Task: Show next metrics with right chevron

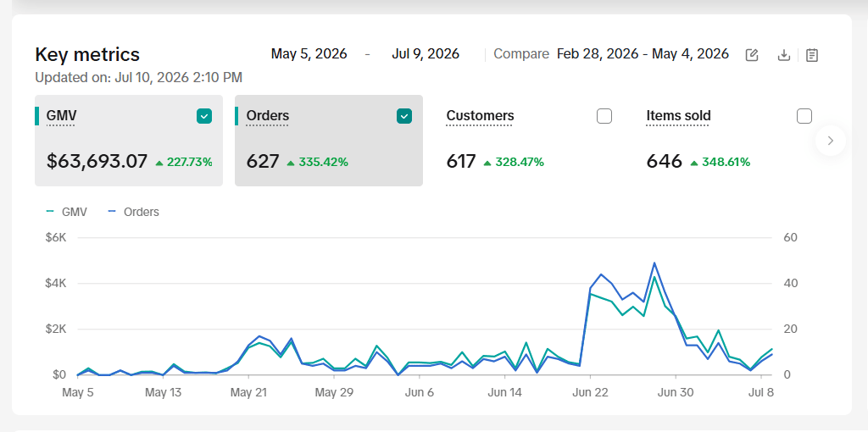Action: coord(831,141)
